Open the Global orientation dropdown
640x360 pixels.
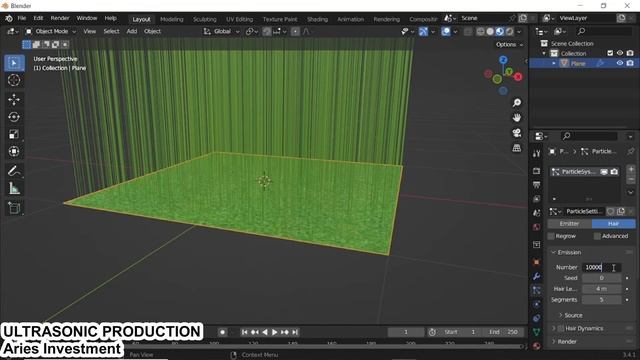(222, 31)
